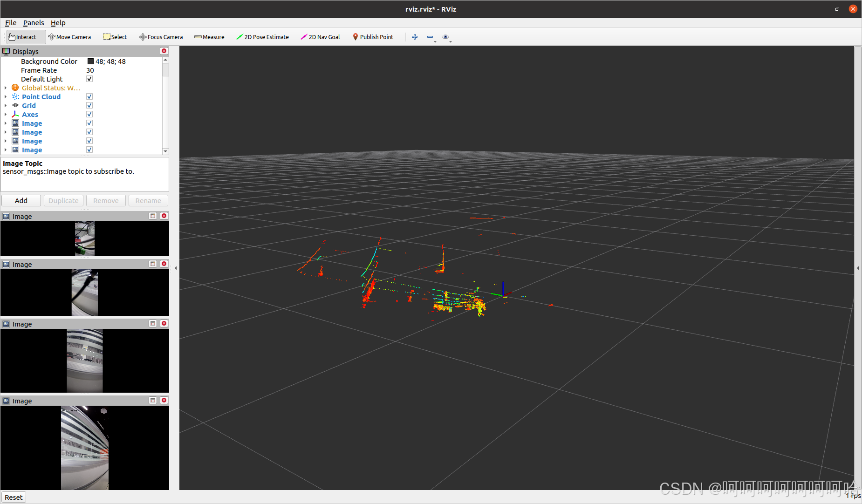Click the Reset button
This screenshot has width=862, height=504.
[x=14, y=497]
